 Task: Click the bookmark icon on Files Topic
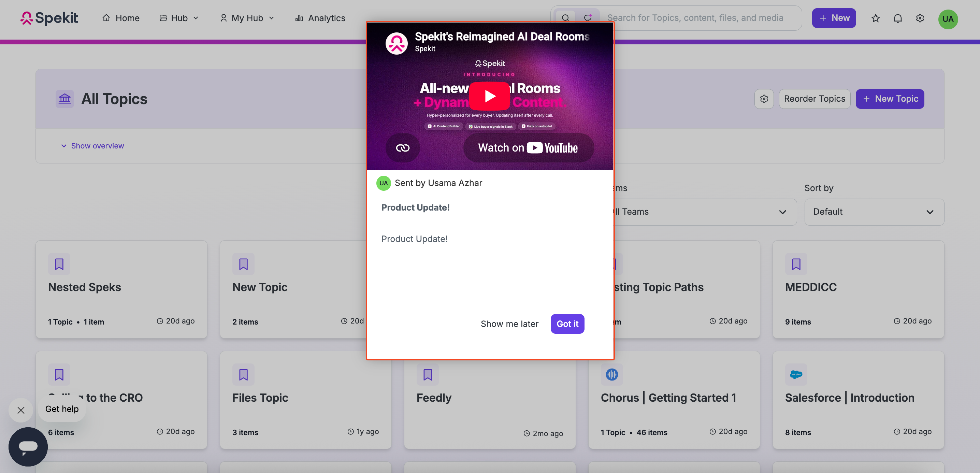coord(244,375)
